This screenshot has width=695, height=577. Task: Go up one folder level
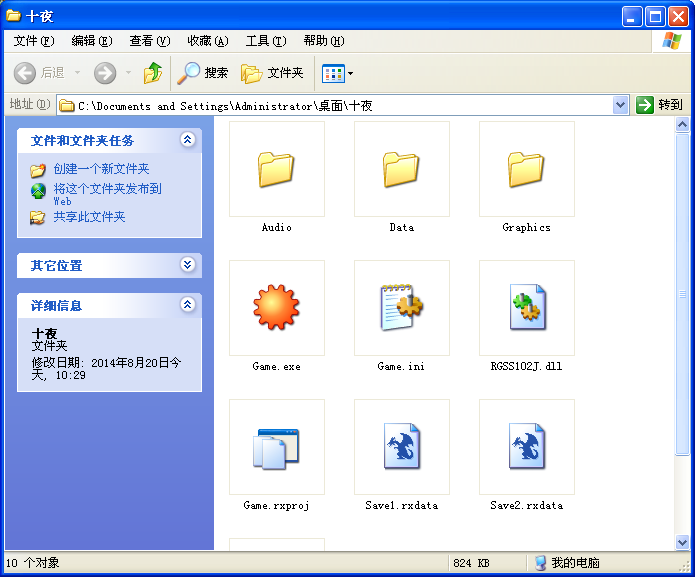pyautogui.click(x=153, y=73)
